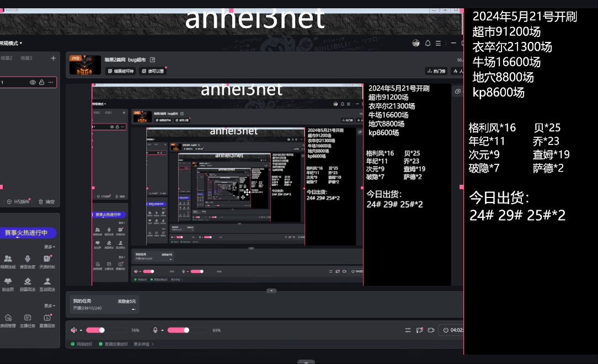Open the microphone device dropdown arrow
The width and height of the screenshot is (598, 364).
pos(163,330)
